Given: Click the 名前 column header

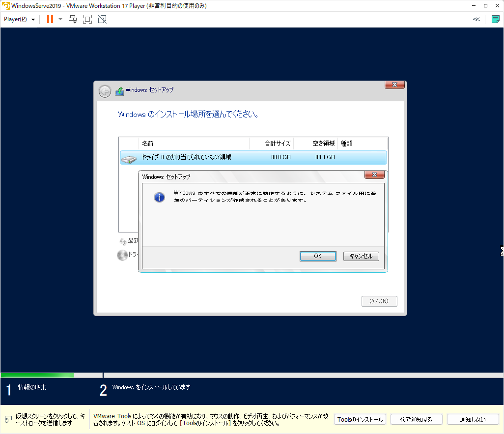Looking at the screenshot, I should click(x=194, y=144).
